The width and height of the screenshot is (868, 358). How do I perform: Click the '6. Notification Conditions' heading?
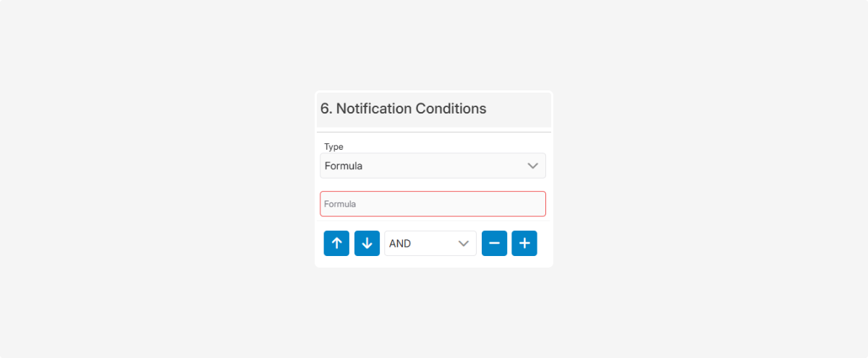pos(403,108)
